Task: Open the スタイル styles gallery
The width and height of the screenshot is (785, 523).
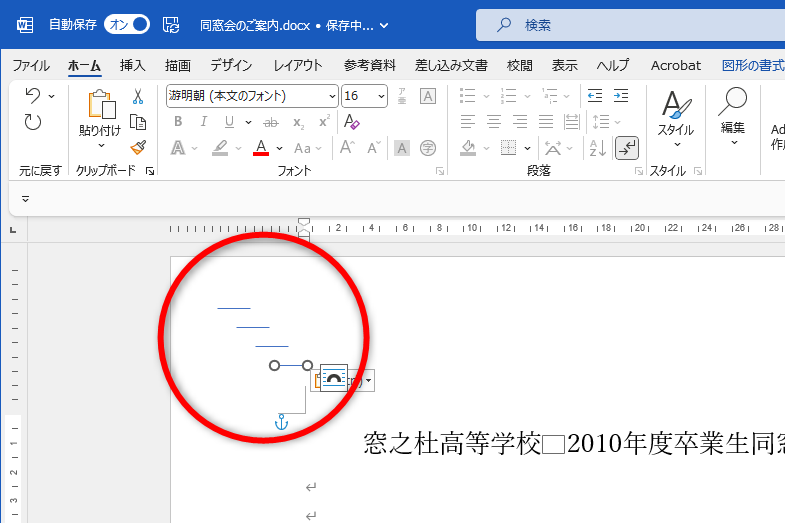Action: (x=676, y=119)
